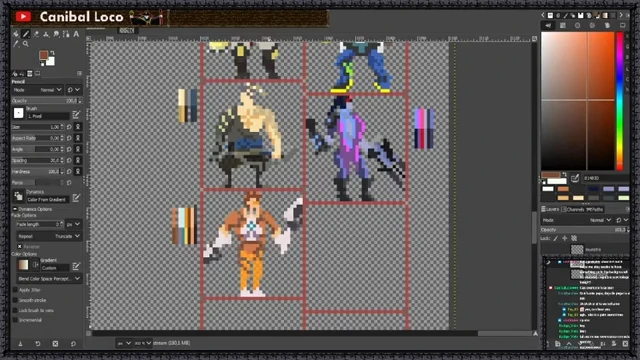Swap foreground and background colors
Image resolution: width=640 pixels, height=360 pixels.
[x=52, y=53]
